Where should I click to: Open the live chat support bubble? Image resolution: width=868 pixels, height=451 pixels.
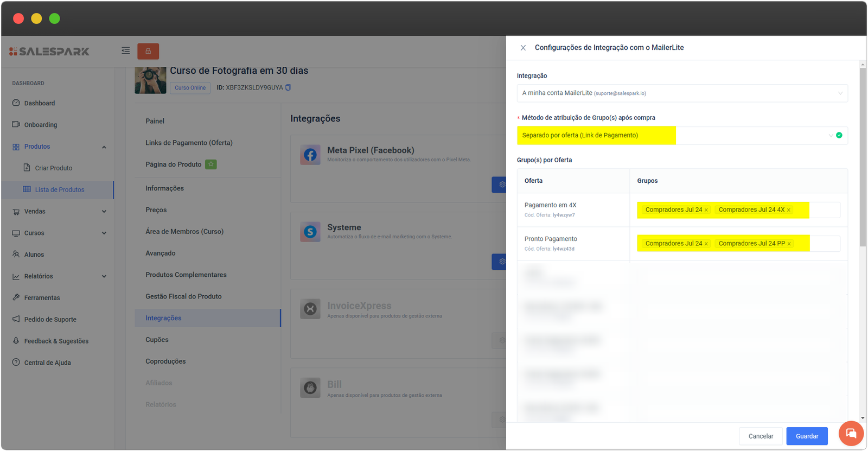pyautogui.click(x=851, y=433)
